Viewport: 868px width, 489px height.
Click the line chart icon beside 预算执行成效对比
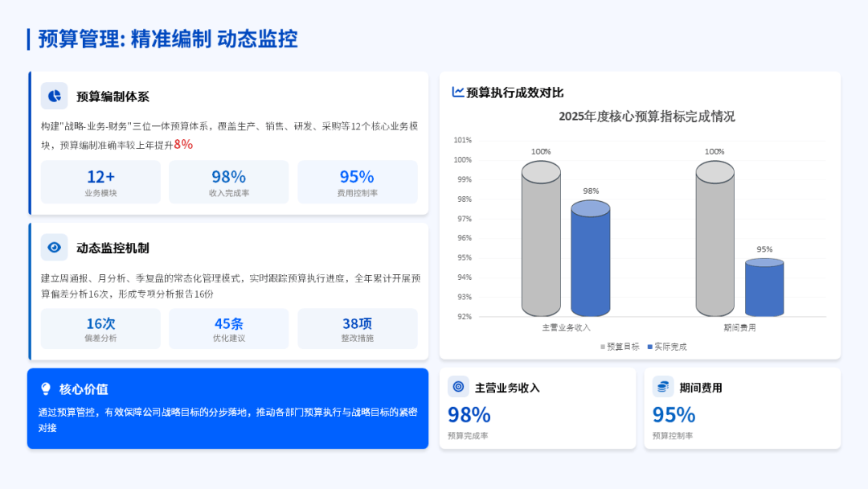point(458,92)
